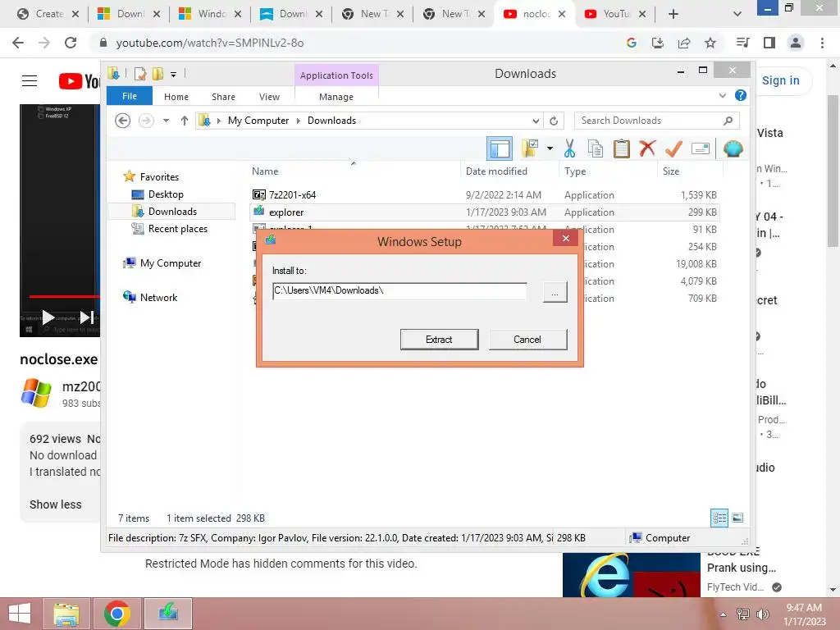Select Recent places in navigation pane
Screen dimensions: 840x630
178,229
